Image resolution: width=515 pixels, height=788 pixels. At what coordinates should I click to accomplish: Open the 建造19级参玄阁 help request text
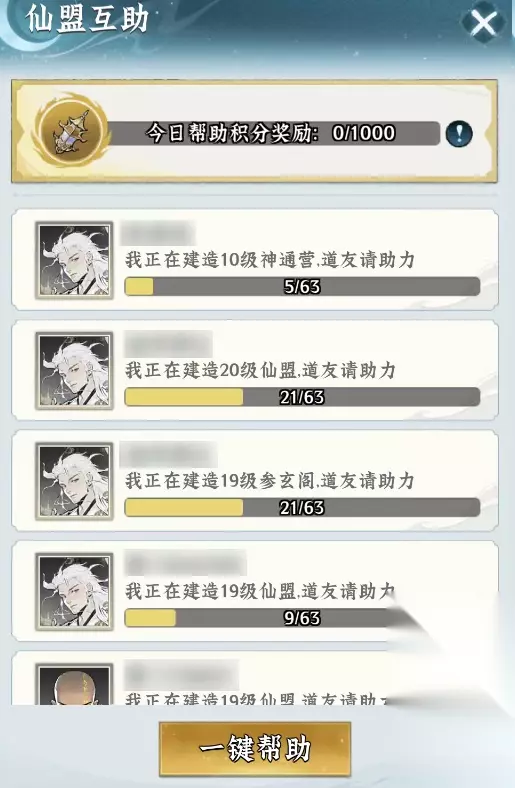[270, 481]
